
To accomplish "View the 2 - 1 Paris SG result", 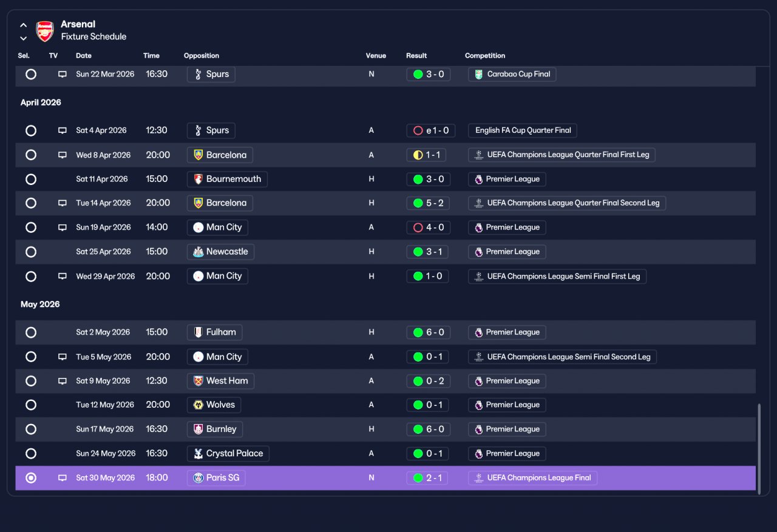I will (429, 478).
